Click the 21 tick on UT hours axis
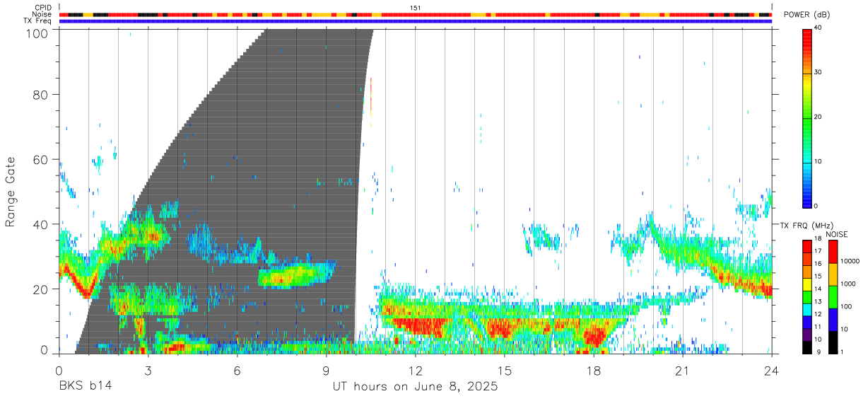Screen dimensions: 868x401 point(682,371)
